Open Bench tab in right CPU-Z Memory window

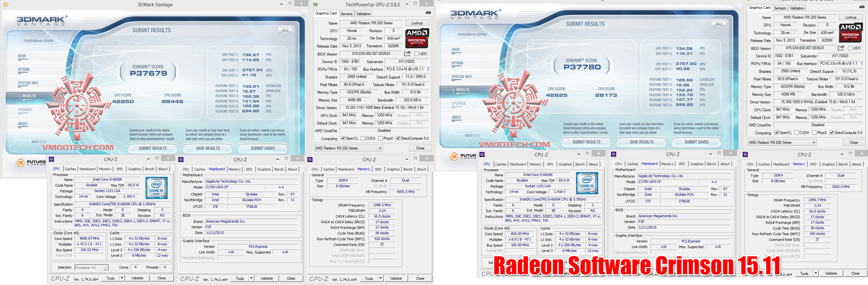click(x=843, y=164)
